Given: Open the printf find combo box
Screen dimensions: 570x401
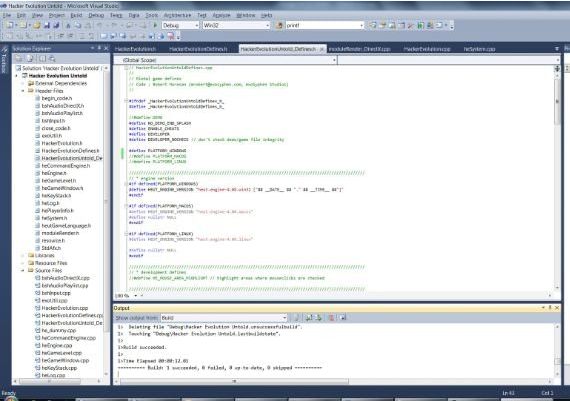Looking at the screenshot, I should click(324, 25).
